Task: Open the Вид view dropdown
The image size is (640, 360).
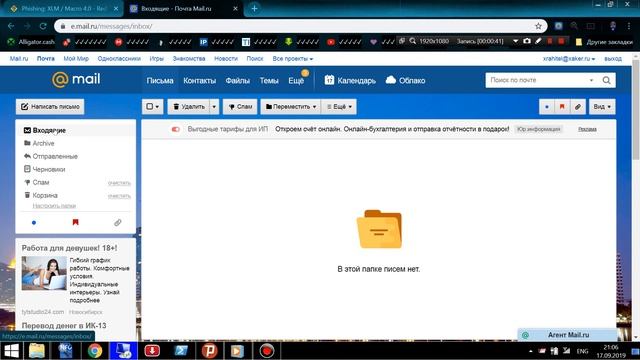Action: coord(602,107)
